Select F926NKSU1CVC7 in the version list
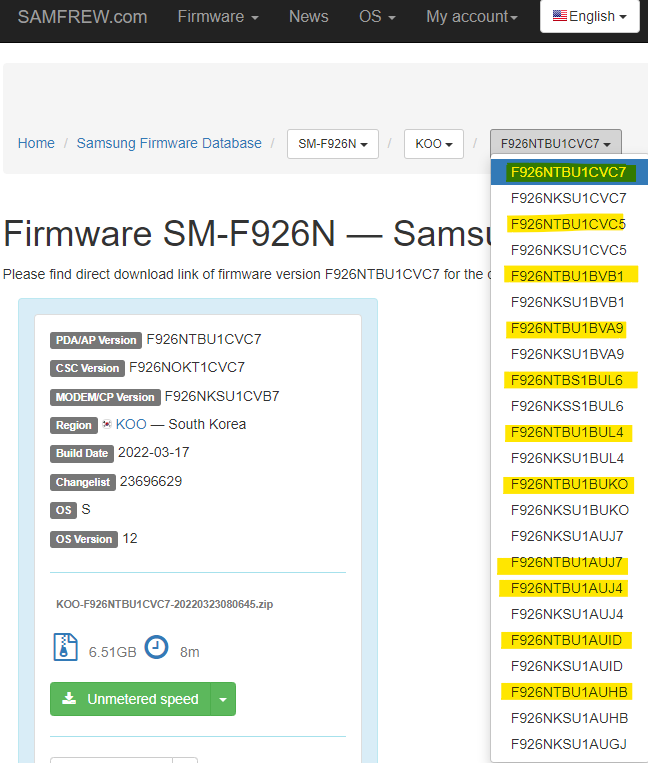648x763 pixels. tap(569, 198)
